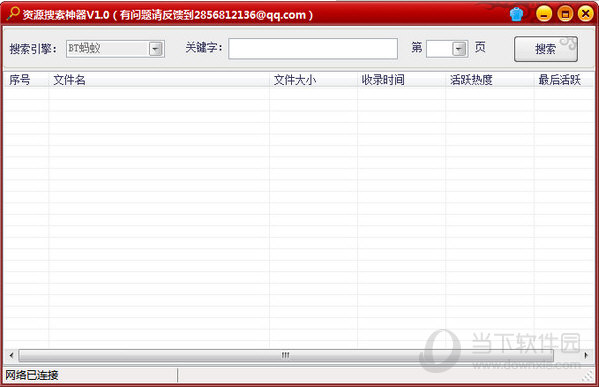Expand the page number dropdown arrow
Screen dimensions: 599x387
tap(459, 49)
